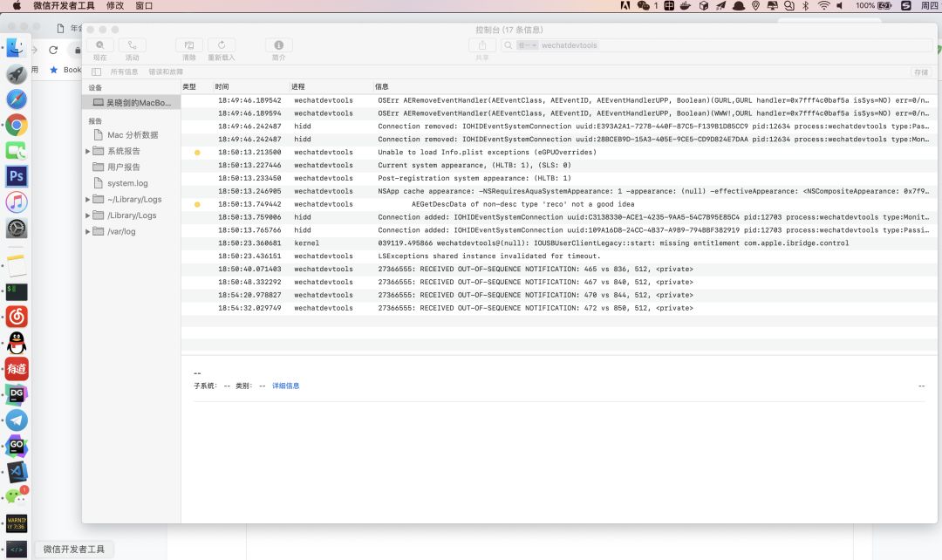The height and width of the screenshot is (560, 942).
Task: Expand the /var/log folder
Action: coord(88,231)
